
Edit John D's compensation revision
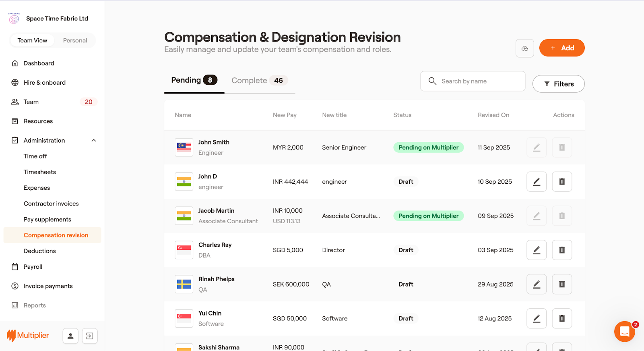coord(536,182)
